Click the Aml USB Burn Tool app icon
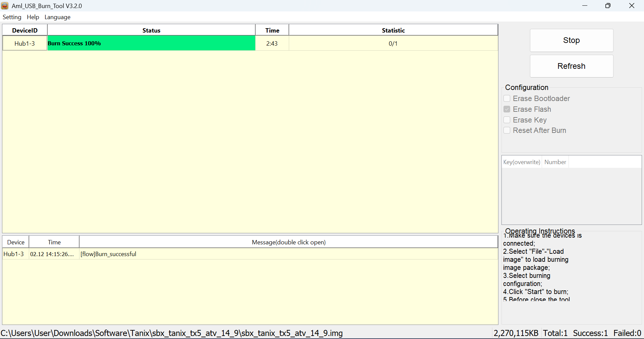The image size is (644, 339). [5, 6]
